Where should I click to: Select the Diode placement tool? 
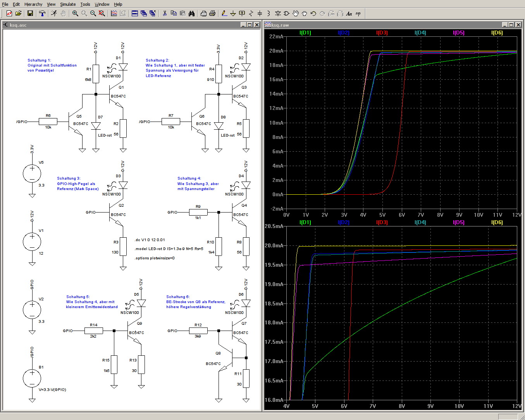pyautogui.click(x=278, y=14)
